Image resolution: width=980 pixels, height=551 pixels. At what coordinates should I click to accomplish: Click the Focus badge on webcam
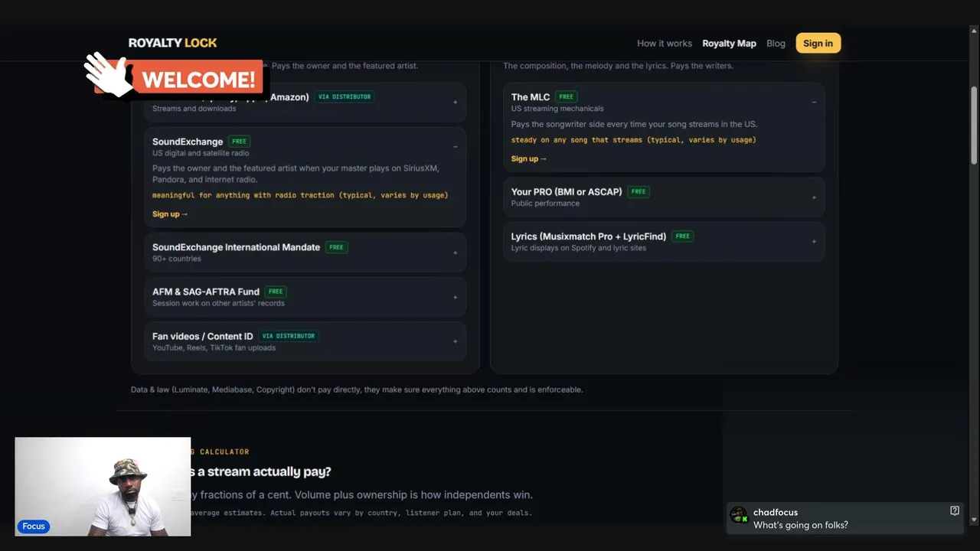33,526
